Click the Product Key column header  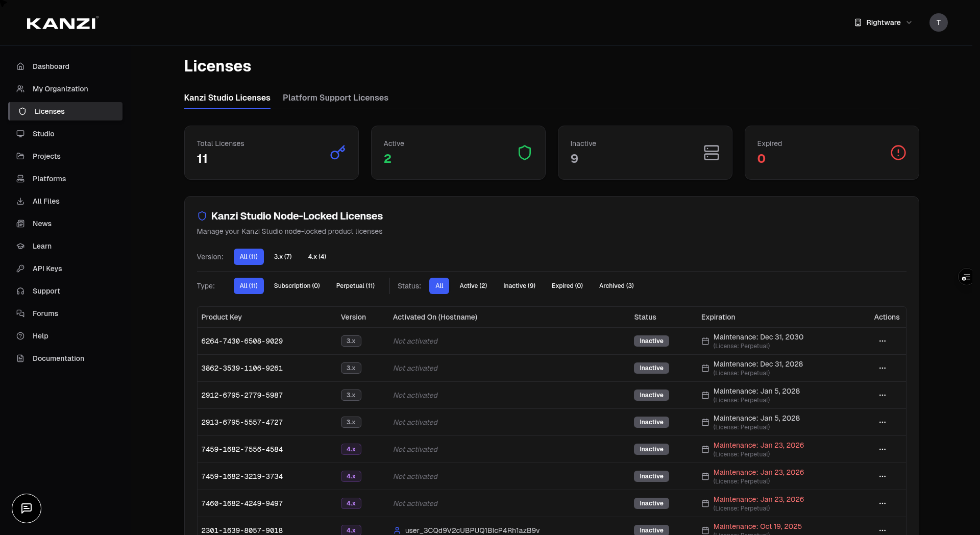pos(222,317)
